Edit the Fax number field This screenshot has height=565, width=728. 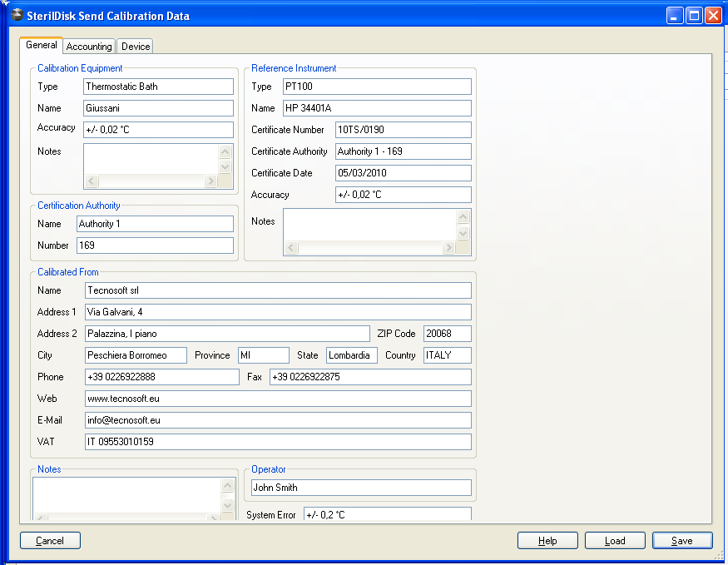click(370, 376)
